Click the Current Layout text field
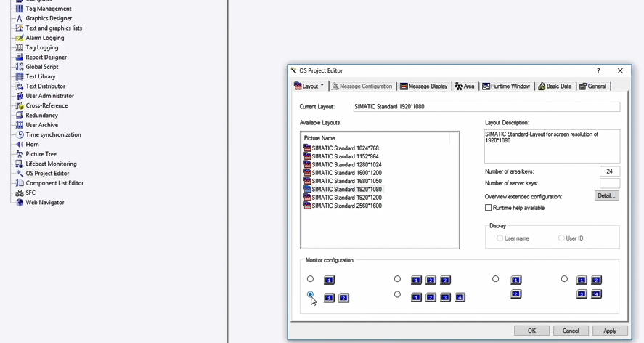The height and width of the screenshot is (343, 644). 486,107
